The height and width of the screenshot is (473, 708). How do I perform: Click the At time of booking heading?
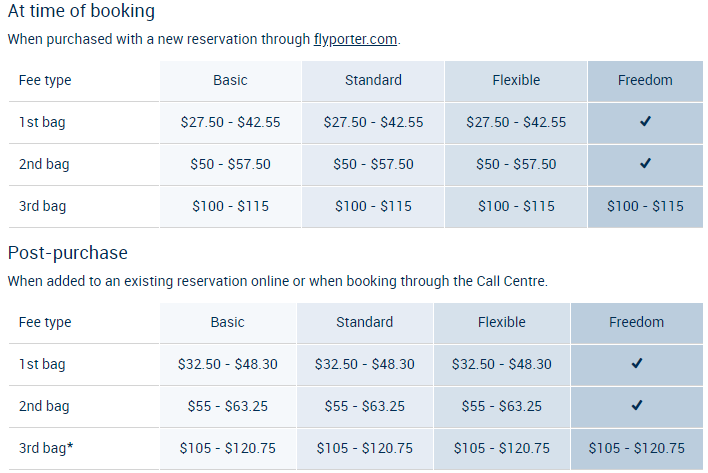[81, 13]
